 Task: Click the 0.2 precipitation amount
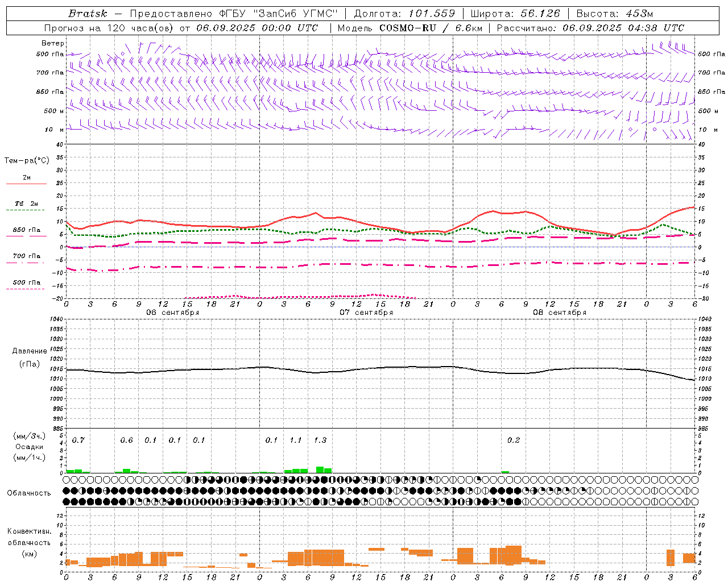tap(513, 440)
